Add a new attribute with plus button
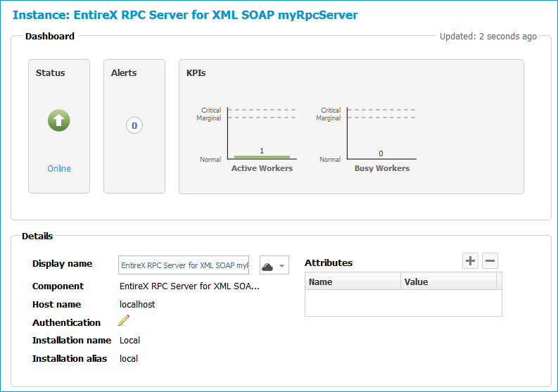This screenshot has height=392, width=558. pos(470,260)
